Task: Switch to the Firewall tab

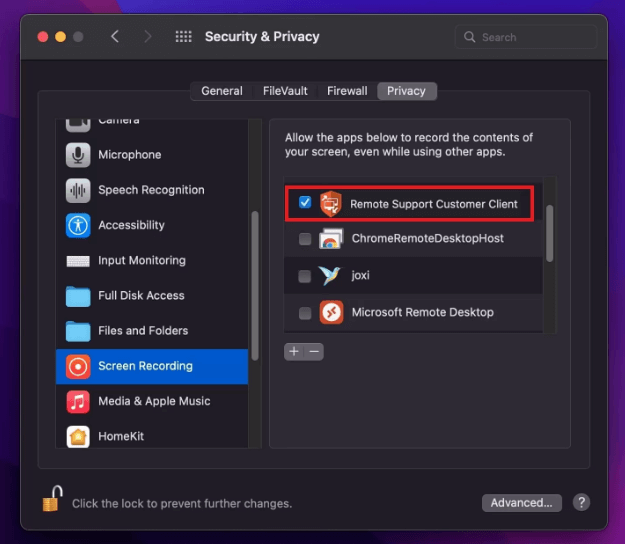Action: (347, 91)
